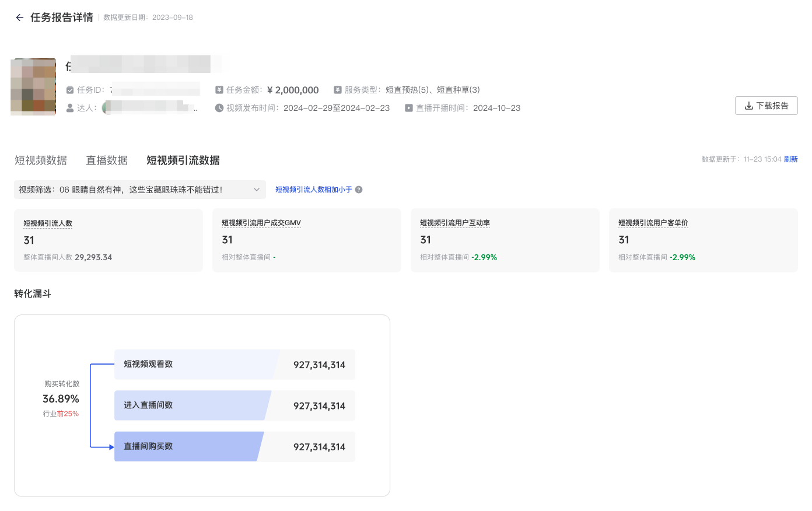Click the 短视频引流用户成交GMV metric label
Viewport: 812px width, 511px height.
coord(261,223)
